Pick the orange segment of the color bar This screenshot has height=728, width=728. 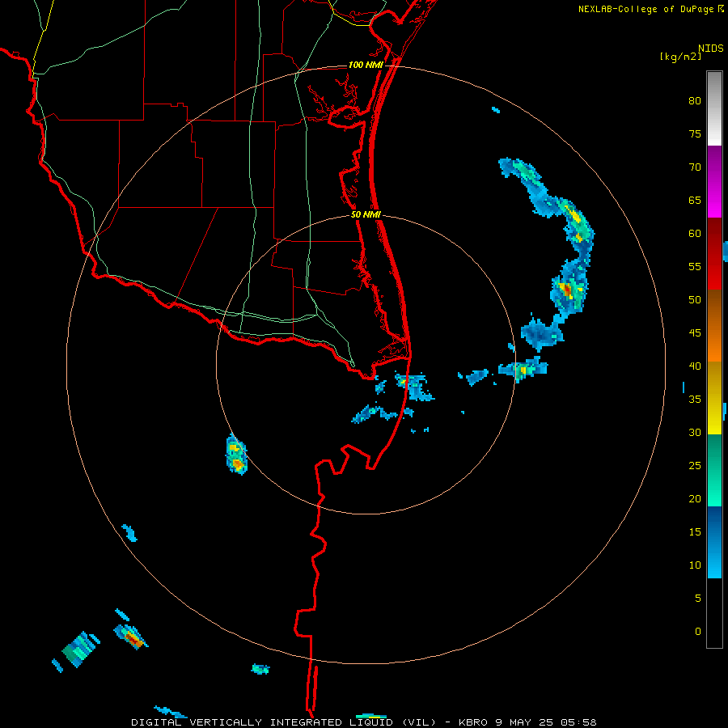pyautogui.click(x=714, y=325)
